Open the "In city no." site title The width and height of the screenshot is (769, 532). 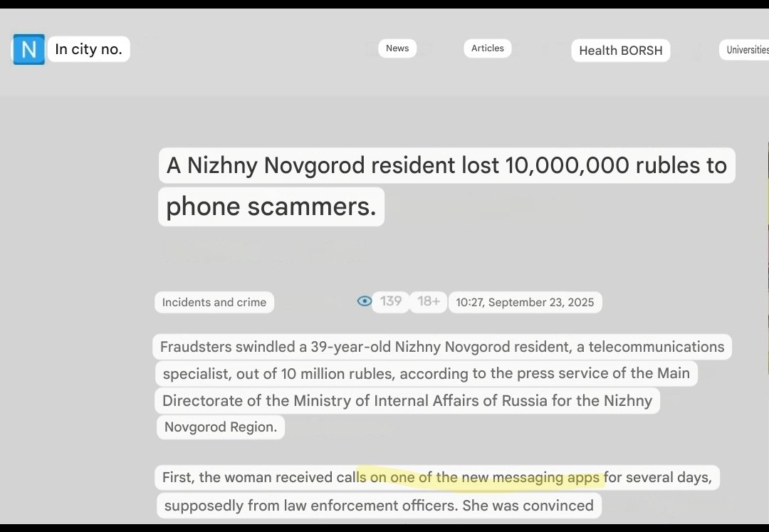89,49
